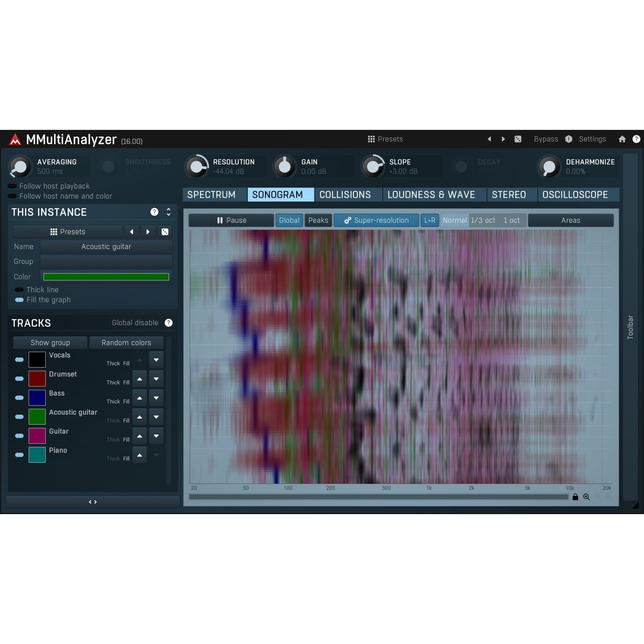Click the home icon in the title bar
The image size is (644, 644).
(x=622, y=139)
